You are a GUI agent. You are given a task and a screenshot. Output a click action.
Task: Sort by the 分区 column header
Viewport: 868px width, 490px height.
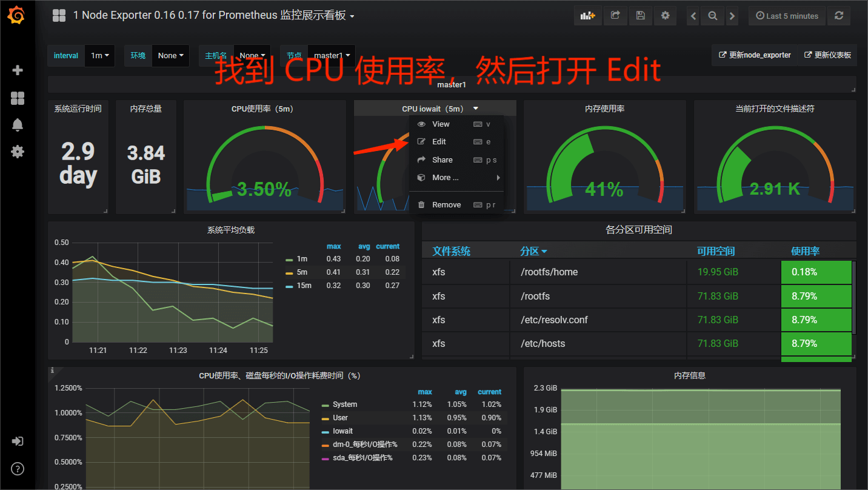click(533, 251)
